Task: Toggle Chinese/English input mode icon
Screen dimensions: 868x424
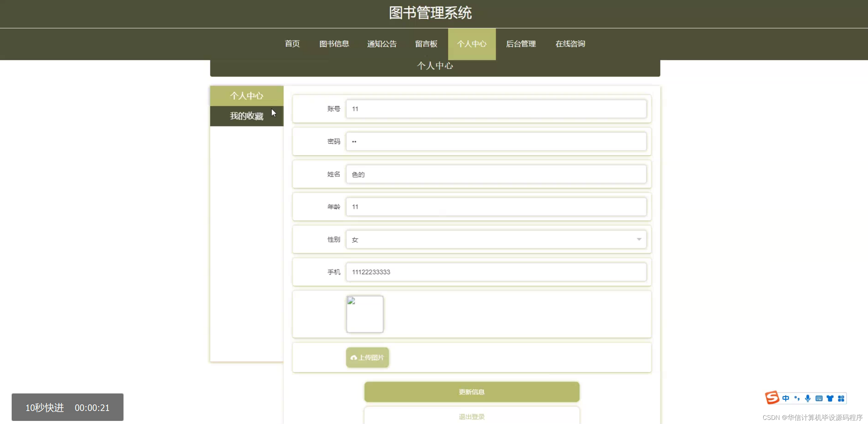Action: 786,398
